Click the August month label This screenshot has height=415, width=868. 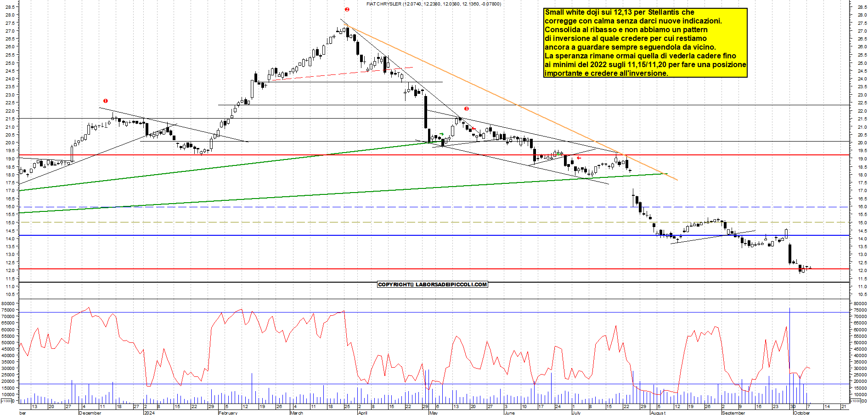[x=658, y=413]
